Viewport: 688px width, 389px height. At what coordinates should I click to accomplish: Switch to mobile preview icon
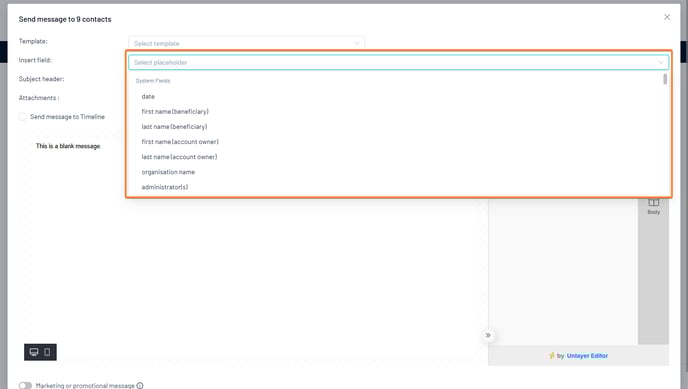point(47,352)
